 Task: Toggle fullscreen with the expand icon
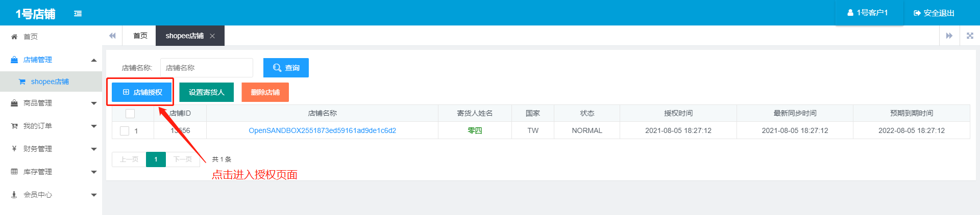point(970,36)
